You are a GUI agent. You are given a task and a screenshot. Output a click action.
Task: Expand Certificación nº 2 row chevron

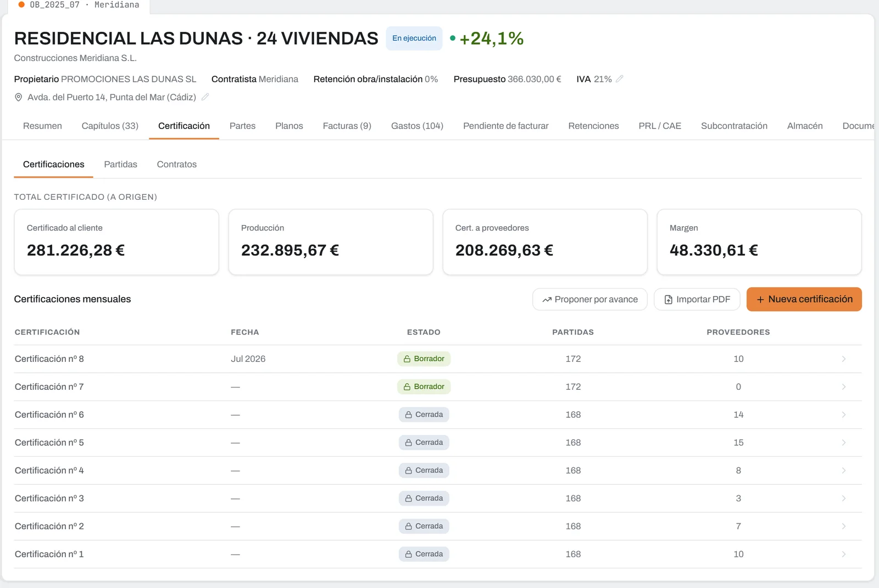[x=844, y=527]
